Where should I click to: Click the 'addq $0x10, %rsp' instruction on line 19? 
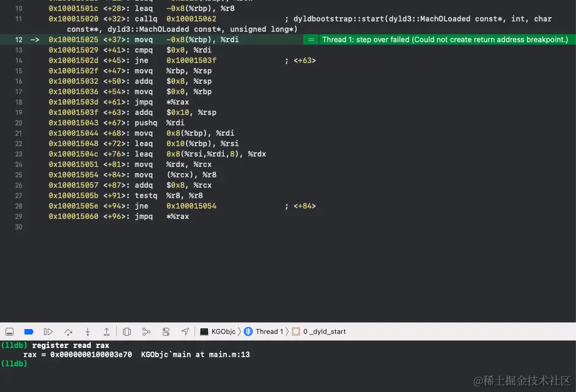click(x=175, y=113)
